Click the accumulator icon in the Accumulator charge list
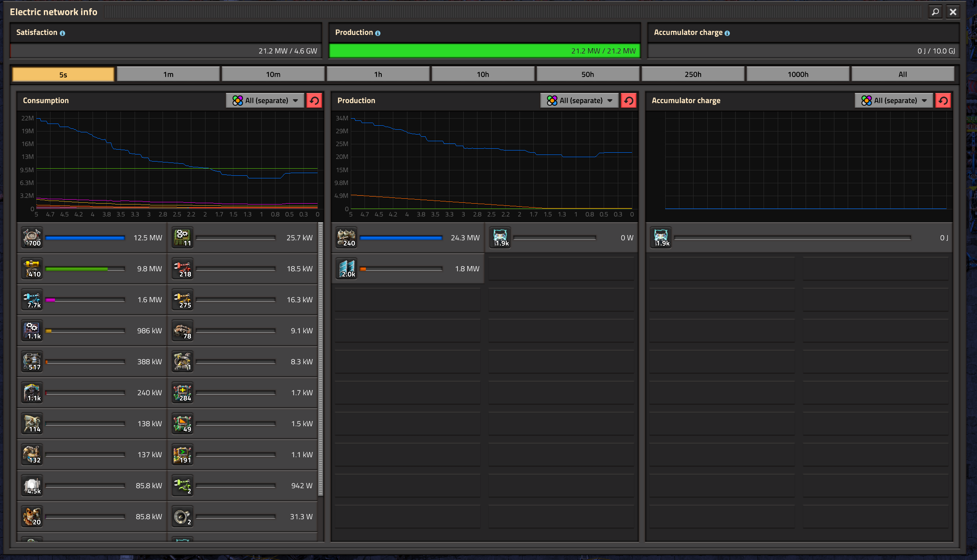Screen dimensions: 977x560 click(x=661, y=238)
